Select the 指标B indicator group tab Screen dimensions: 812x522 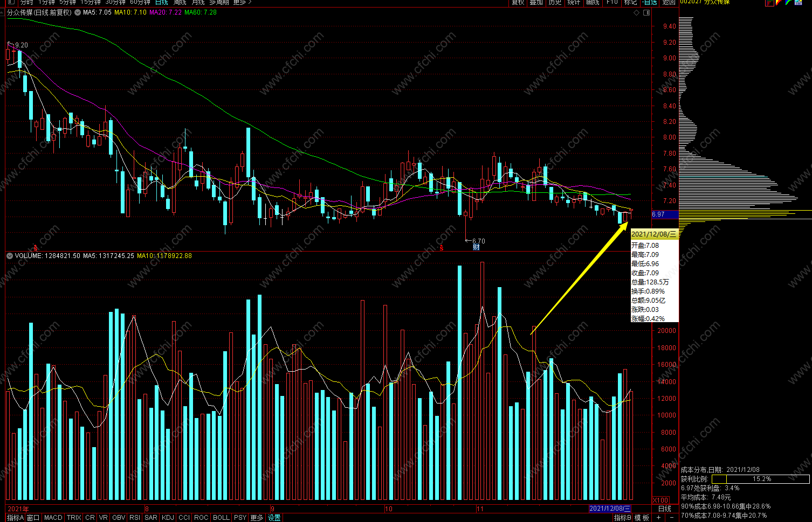pyautogui.click(x=623, y=518)
